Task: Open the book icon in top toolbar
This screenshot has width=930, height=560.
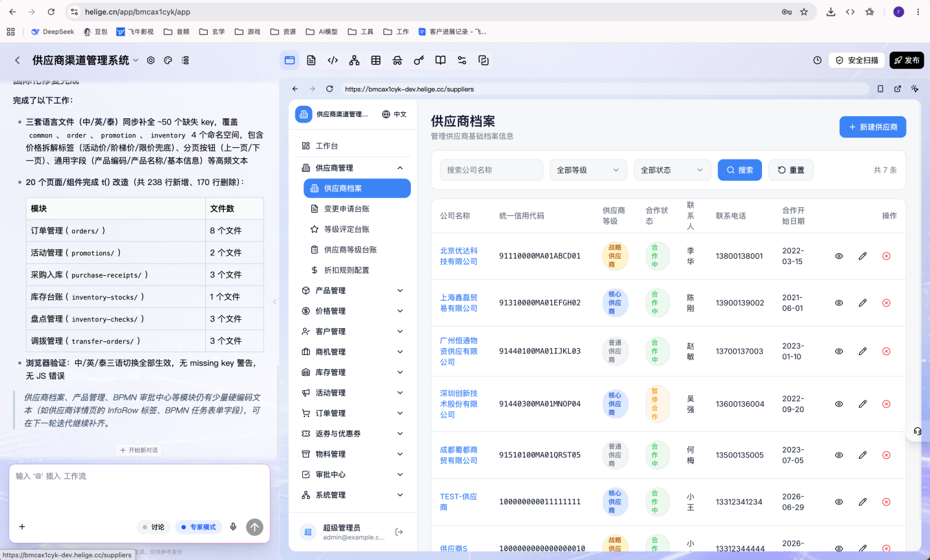Action: coord(441,61)
